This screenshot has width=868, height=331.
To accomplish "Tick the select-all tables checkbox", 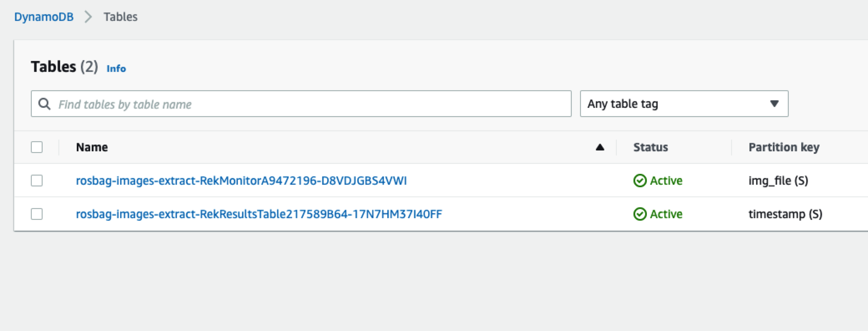I will [x=37, y=147].
